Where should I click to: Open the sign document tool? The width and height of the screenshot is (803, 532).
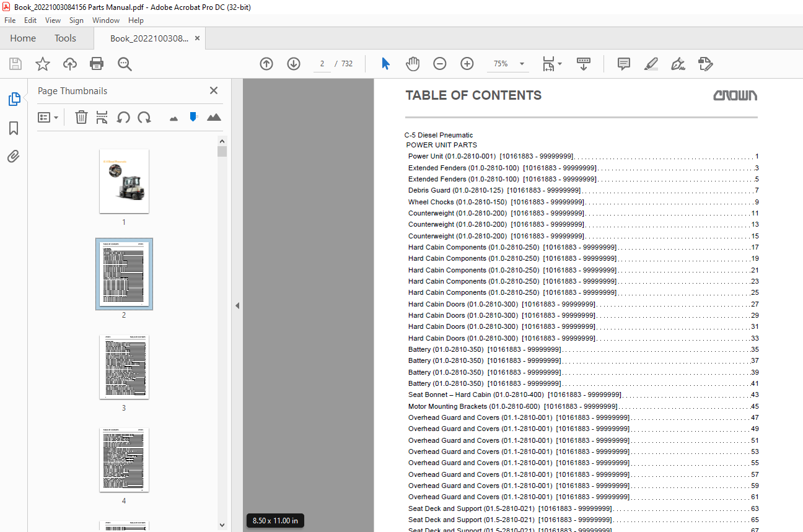tap(678, 64)
